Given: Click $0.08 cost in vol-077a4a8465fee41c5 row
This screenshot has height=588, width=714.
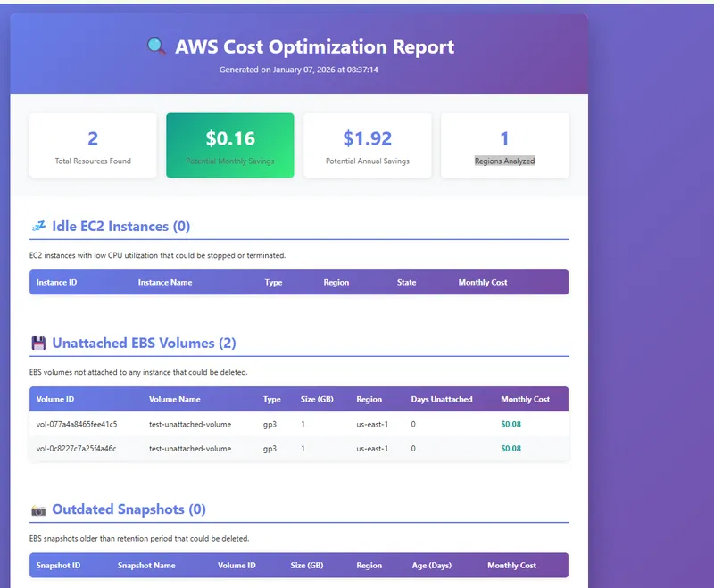Looking at the screenshot, I should click(x=511, y=424).
